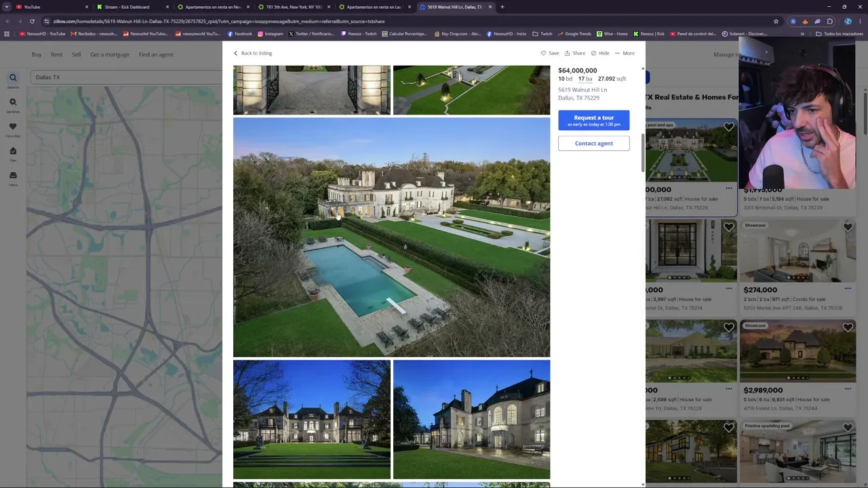Hide this home from results
Viewport: 868px width, 488px height.
600,53
